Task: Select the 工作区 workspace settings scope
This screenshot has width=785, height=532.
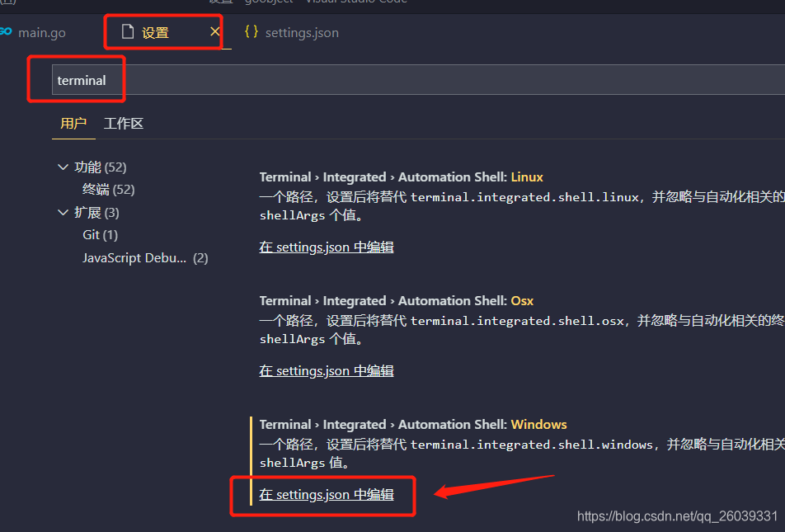Action: click(x=124, y=124)
